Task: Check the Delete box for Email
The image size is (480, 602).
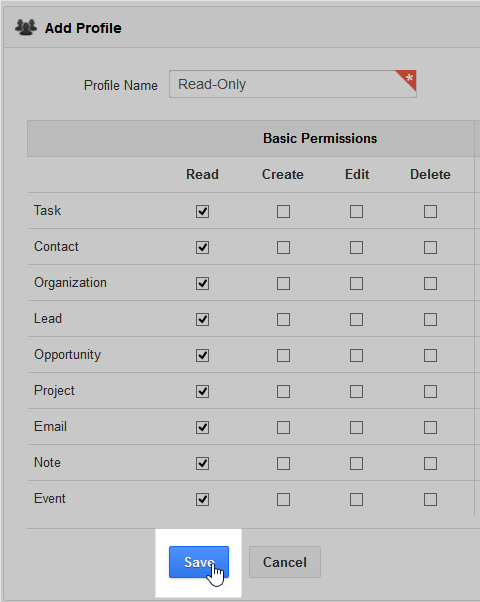Action: click(x=430, y=427)
